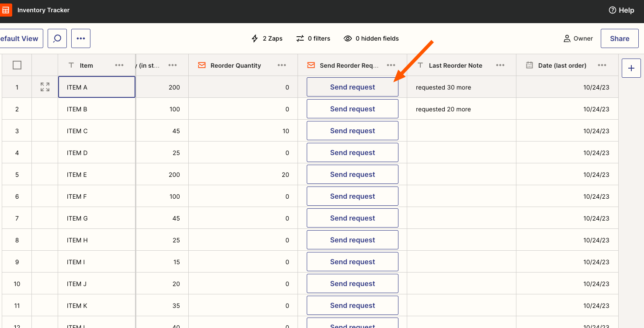Click row number 10
This screenshot has height=328, width=644.
tap(17, 283)
